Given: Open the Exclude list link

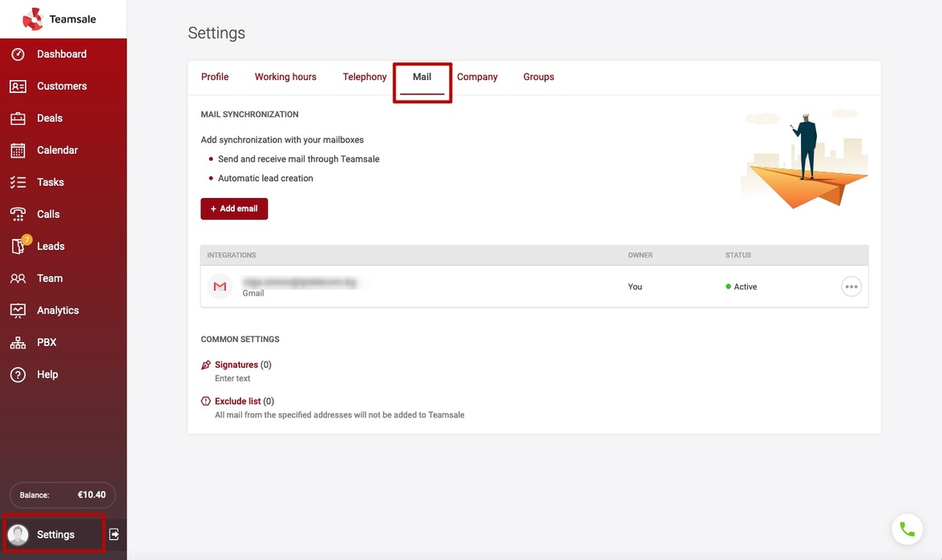Looking at the screenshot, I should (238, 401).
